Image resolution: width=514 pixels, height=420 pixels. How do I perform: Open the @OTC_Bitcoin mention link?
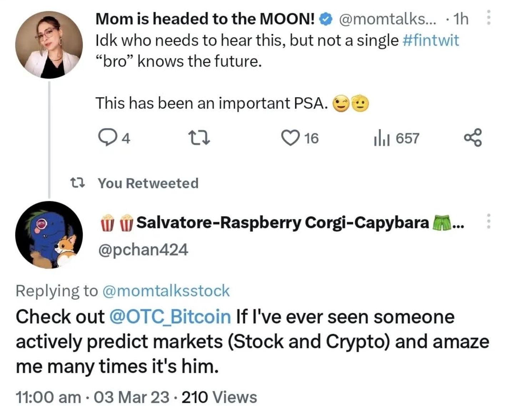click(170, 317)
